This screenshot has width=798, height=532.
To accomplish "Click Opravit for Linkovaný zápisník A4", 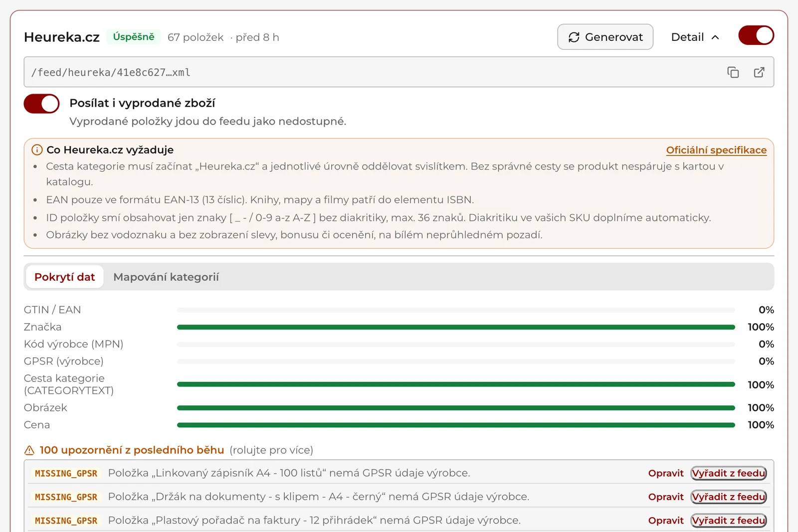I will 666,473.
